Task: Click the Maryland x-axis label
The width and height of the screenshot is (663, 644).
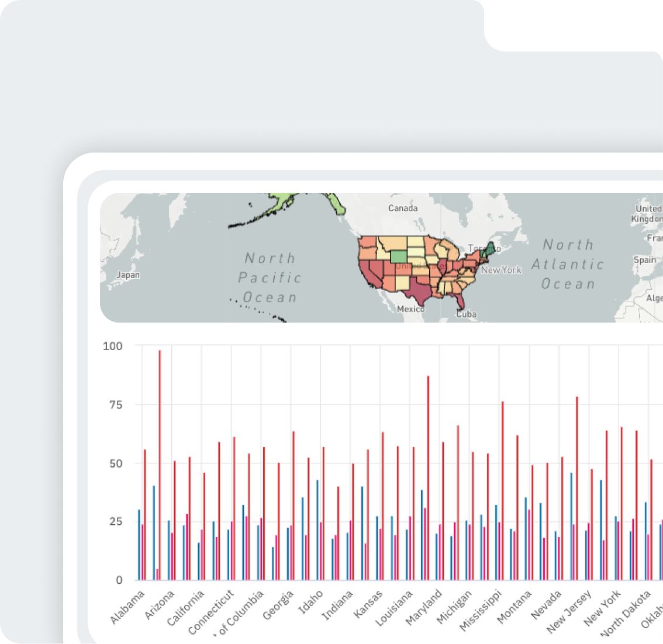Action: (424, 608)
